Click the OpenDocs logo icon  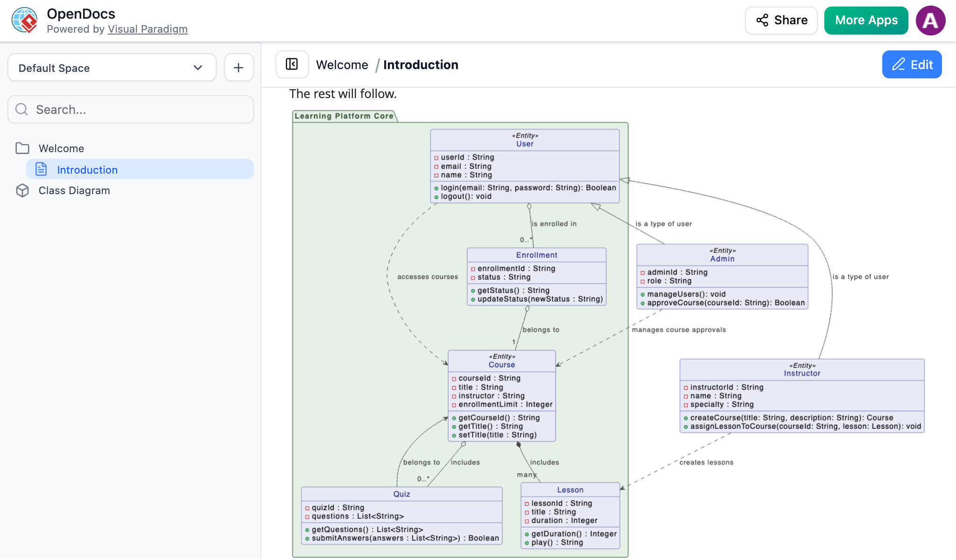tap(24, 20)
